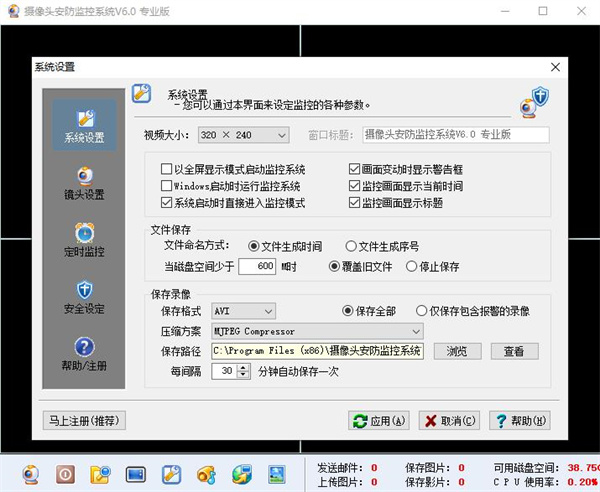Select 文件生成序号 naming option

[352, 245]
